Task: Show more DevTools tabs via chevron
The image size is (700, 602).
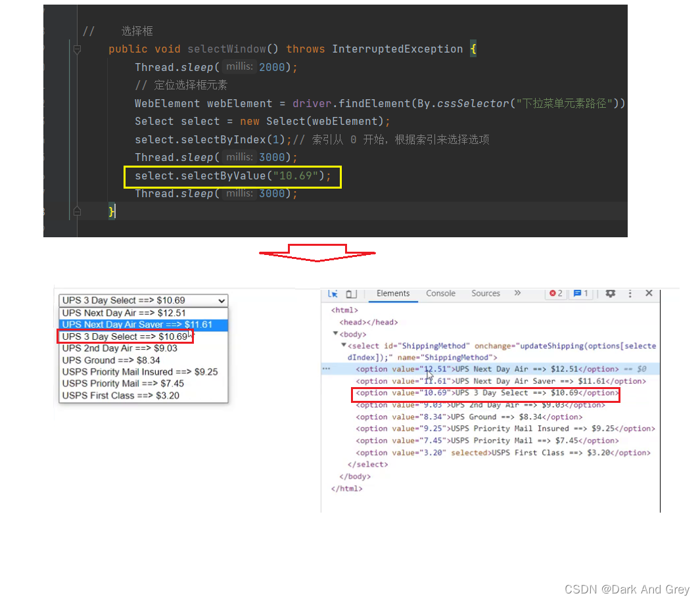Action: click(x=517, y=293)
